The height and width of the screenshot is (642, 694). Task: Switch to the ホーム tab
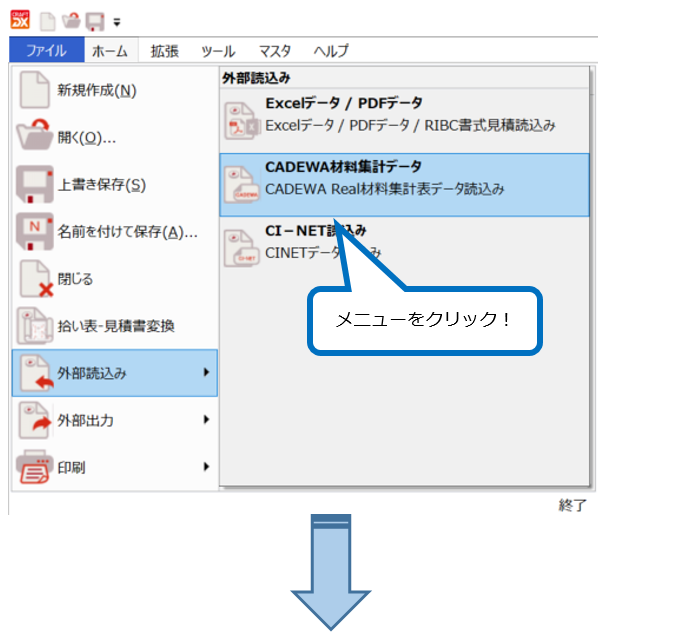tap(110, 50)
